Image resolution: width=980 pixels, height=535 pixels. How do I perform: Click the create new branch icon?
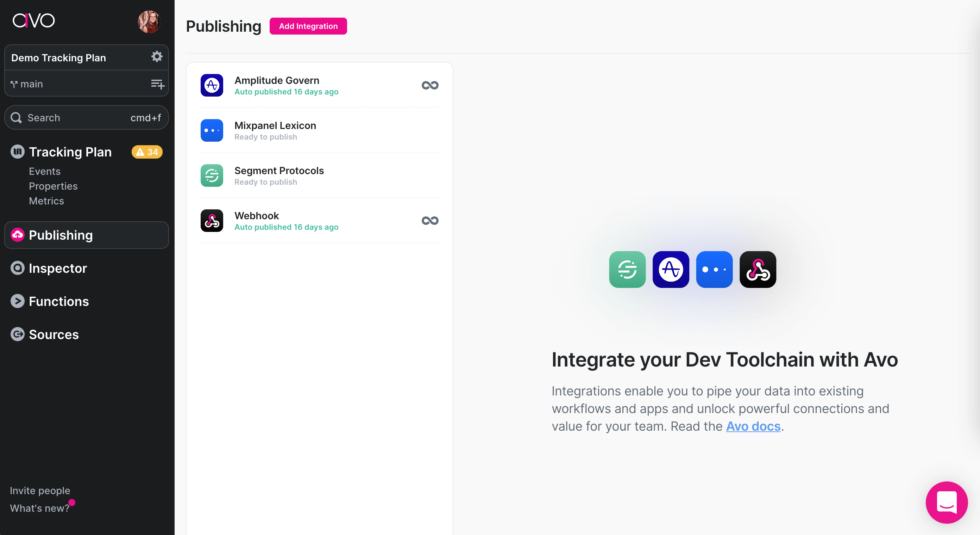[x=157, y=84]
